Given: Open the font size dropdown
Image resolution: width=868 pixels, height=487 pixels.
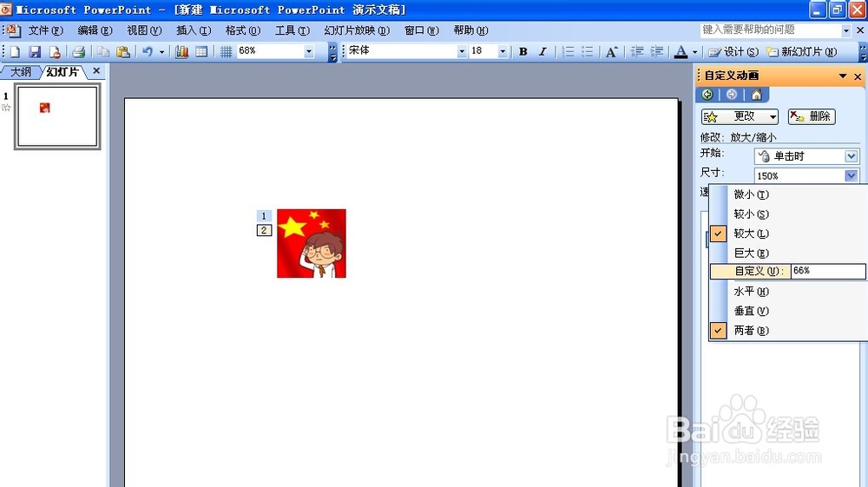Looking at the screenshot, I should (502, 51).
